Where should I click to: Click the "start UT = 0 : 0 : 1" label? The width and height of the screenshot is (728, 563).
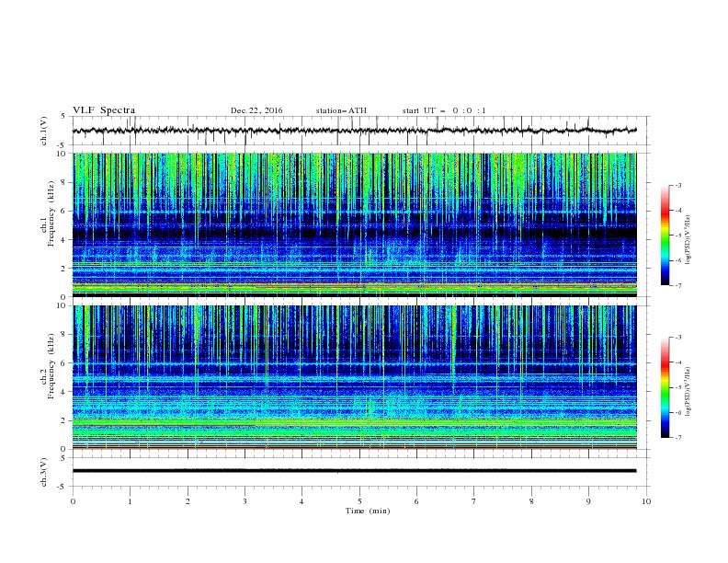coord(444,110)
